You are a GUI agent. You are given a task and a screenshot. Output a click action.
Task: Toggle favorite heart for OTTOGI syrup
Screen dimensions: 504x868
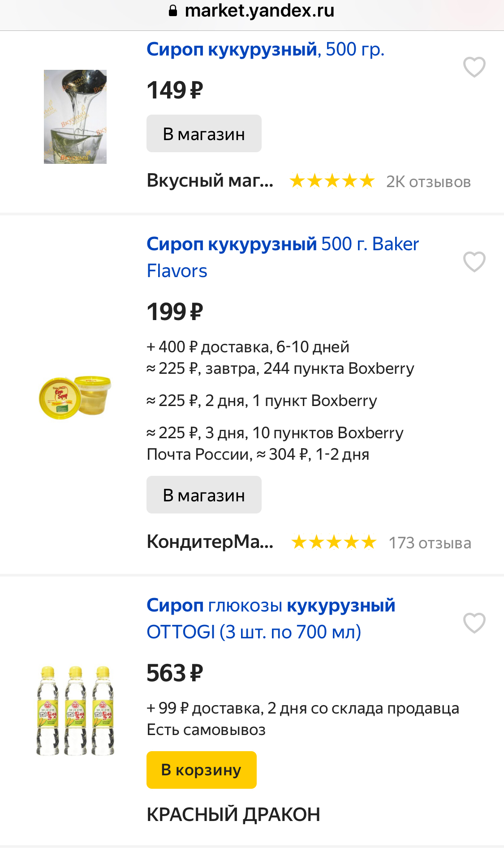pyautogui.click(x=474, y=623)
